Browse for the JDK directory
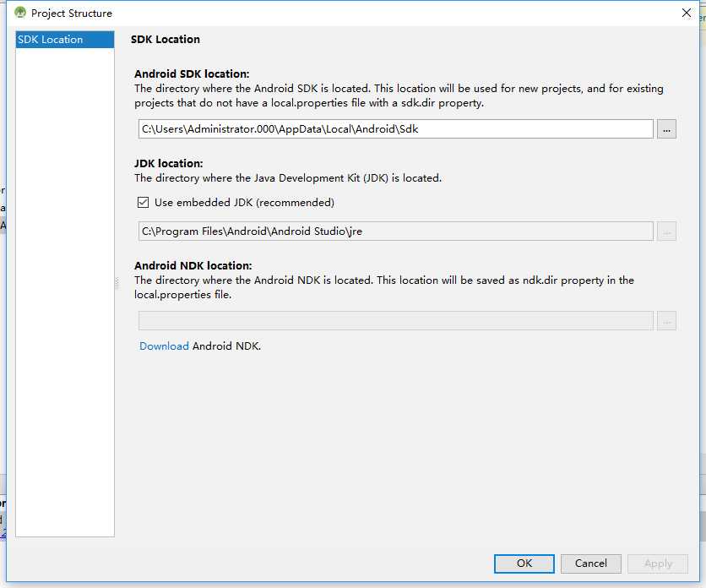This screenshot has width=706, height=588. tap(666, 231)
